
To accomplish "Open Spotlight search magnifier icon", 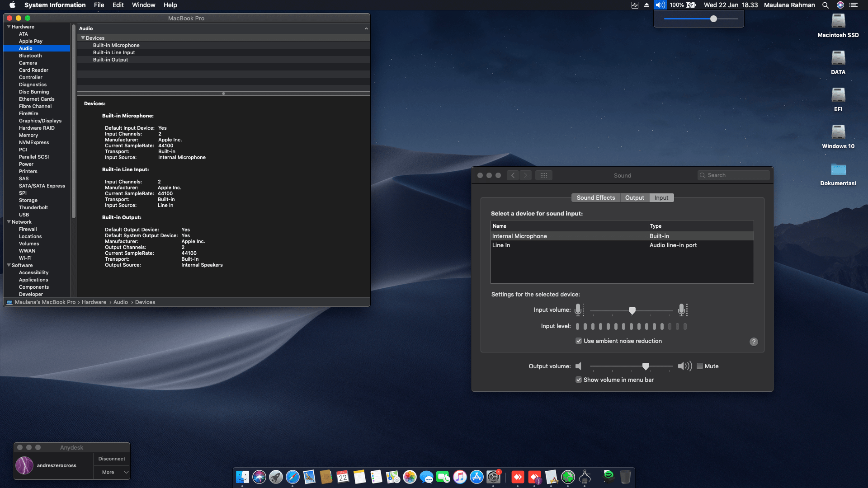I will click(826, 5).
